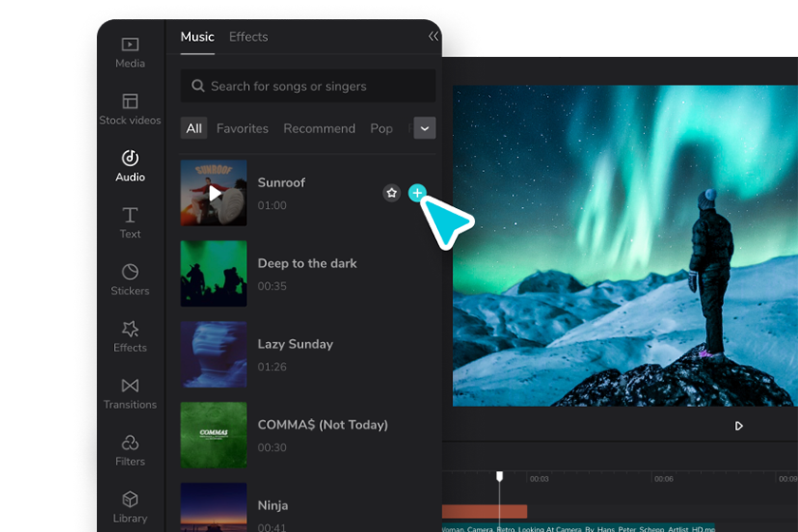Click the 01:26 duration label
The height and width of the screenshot is (532, 798).
[x=272, y=367]
